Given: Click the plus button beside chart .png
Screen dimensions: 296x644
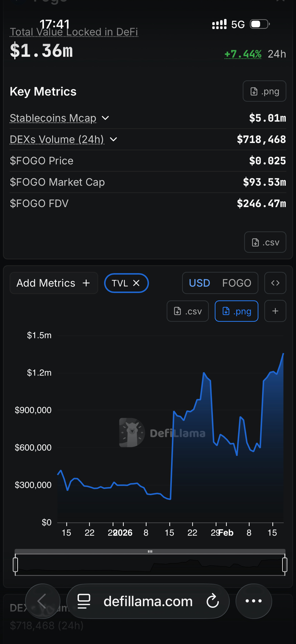Looking at the screenshot, I should [275, 311].
